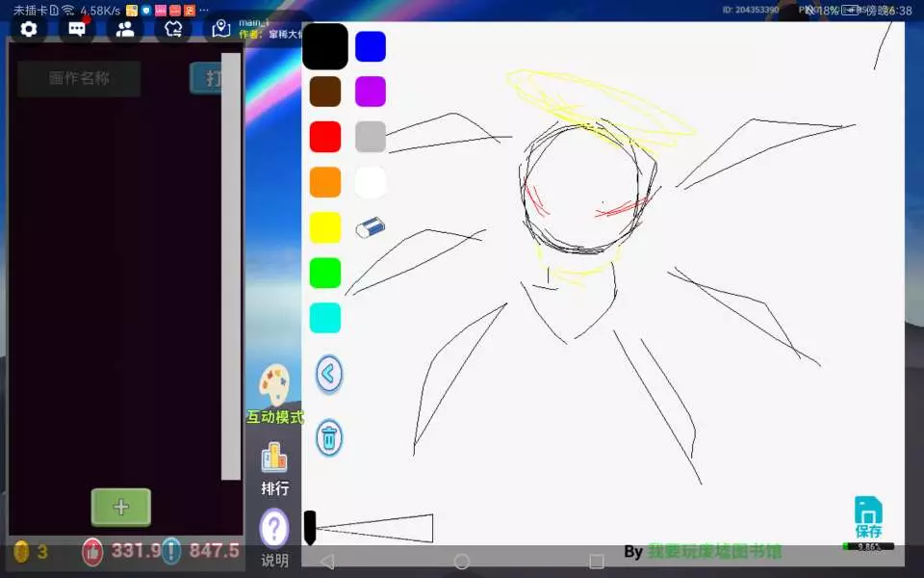Select the brown color swatch
This screenshot has height=578, width=924.
(x=325, y=92)
